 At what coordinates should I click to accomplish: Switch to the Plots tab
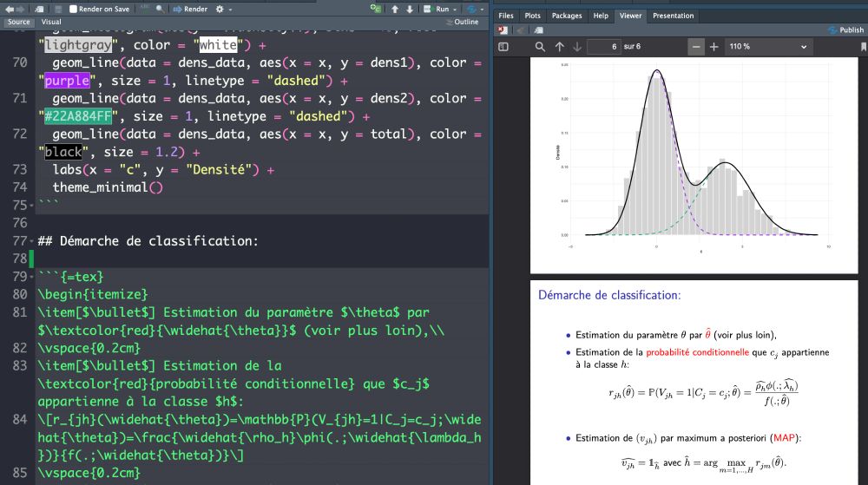pyautogui.click(x=533, y=16)
